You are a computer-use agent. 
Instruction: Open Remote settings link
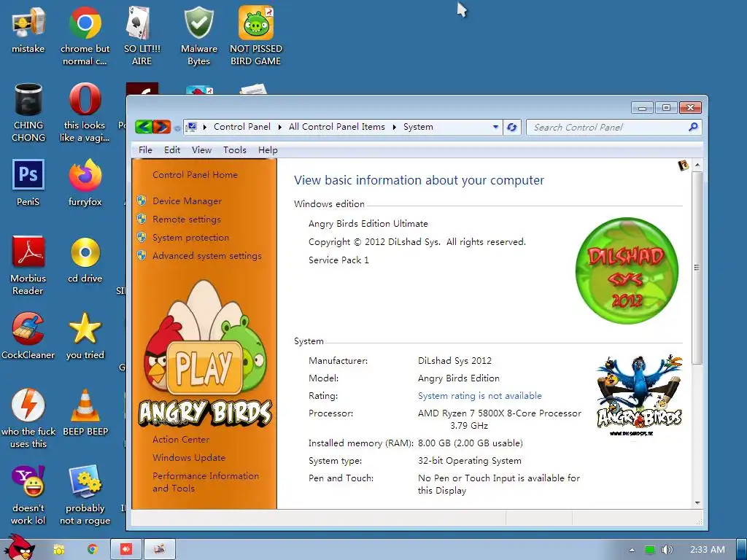tap(186, 219)
